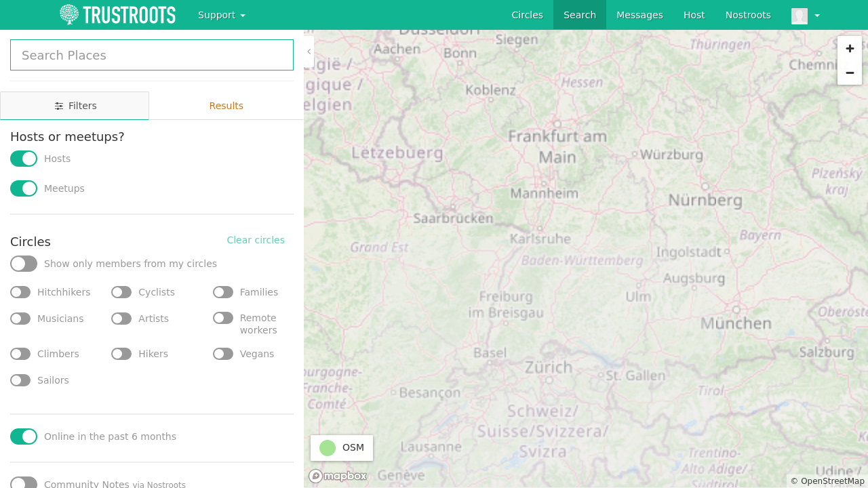Enable the Climbers circle filter
Viewport: 868px width, 488px height.
pyautogui.click(x=20, y=354)
